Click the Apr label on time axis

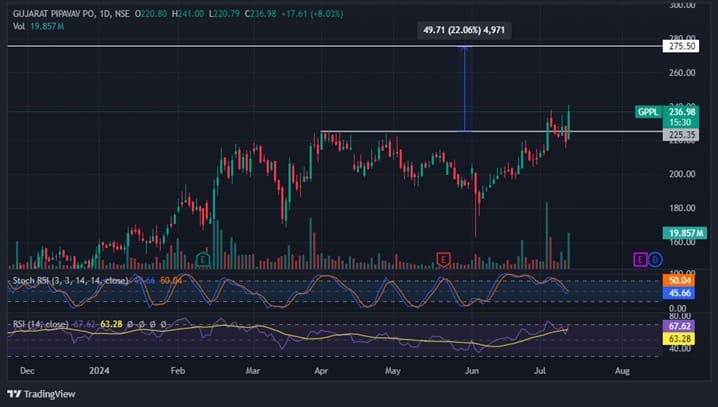[321, 370]
